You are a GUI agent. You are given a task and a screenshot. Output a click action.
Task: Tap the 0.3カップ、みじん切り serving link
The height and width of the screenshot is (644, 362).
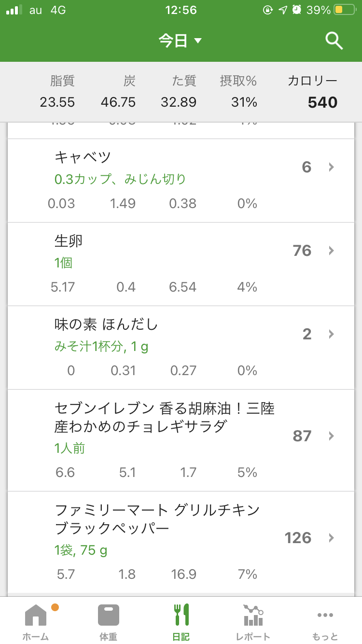(x=120, y=180)
